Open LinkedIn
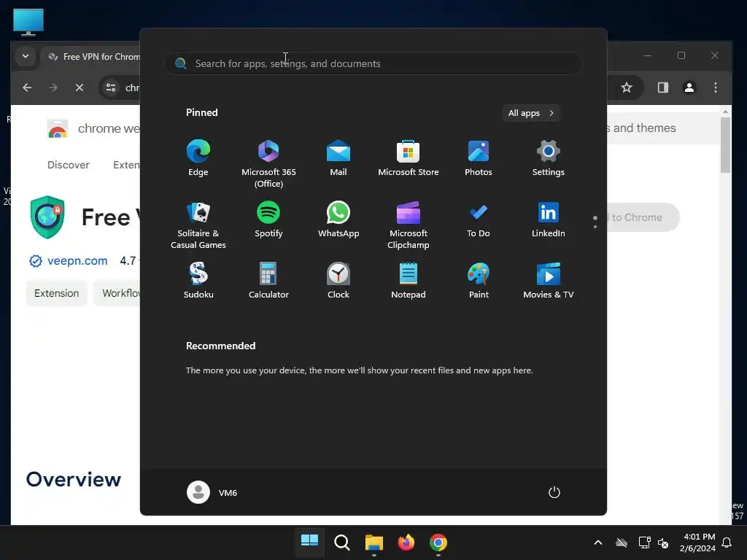 point(549,219)
